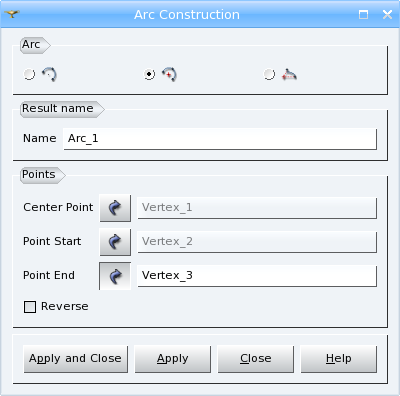Click the center-and-two-points arc icon
This screenshot has width=400, height=396.
pyautogui.click(x=169, y=74)
